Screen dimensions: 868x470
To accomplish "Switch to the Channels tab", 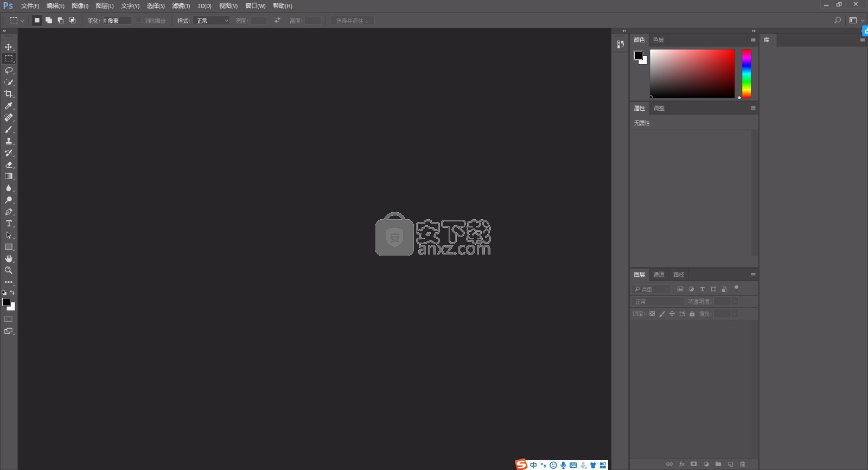I will click(x=659, y=275).
